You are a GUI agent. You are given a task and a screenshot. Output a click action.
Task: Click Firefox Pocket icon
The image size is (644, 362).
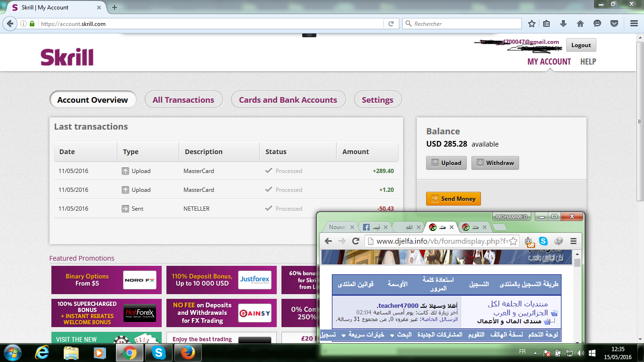[614, 24]
